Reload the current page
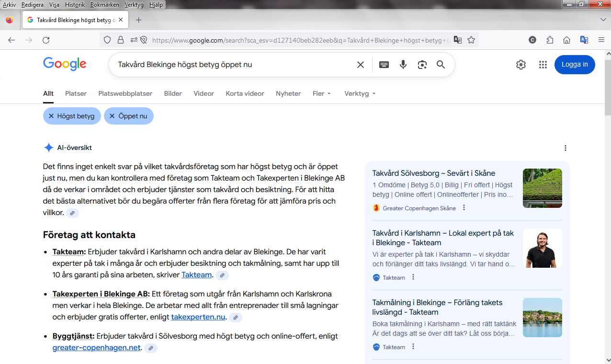The height and width of the screenshot is (364, 611). 46,40
